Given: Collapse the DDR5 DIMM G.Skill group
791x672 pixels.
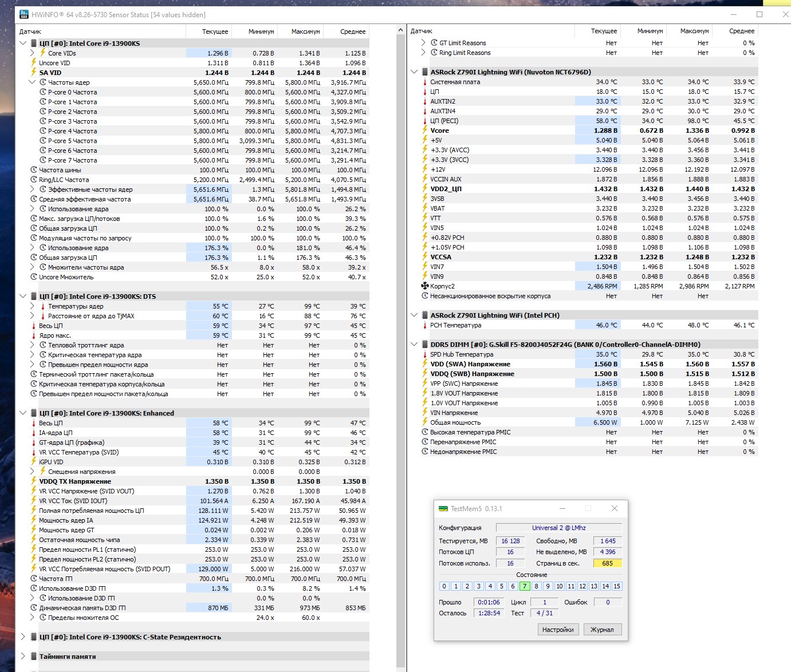Looking at the screenshot, I should point(414,345).
